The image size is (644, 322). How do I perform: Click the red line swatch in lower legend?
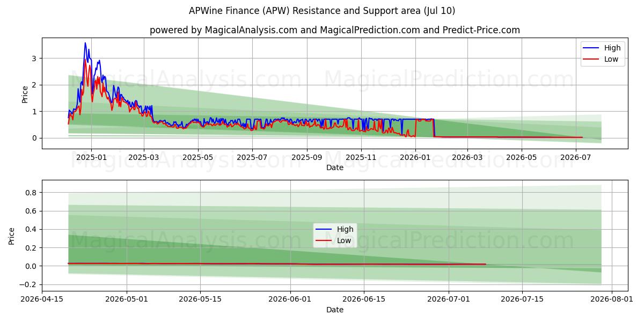[x=324, y=240]
